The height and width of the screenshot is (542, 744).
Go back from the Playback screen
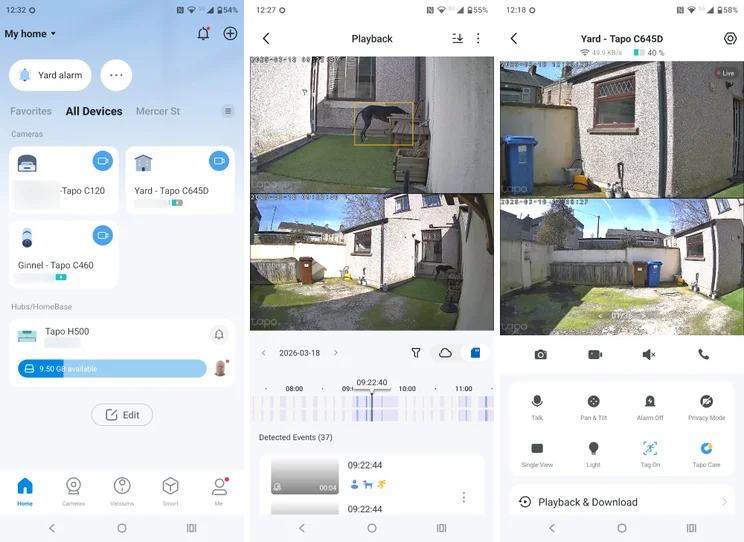[266, 38]
